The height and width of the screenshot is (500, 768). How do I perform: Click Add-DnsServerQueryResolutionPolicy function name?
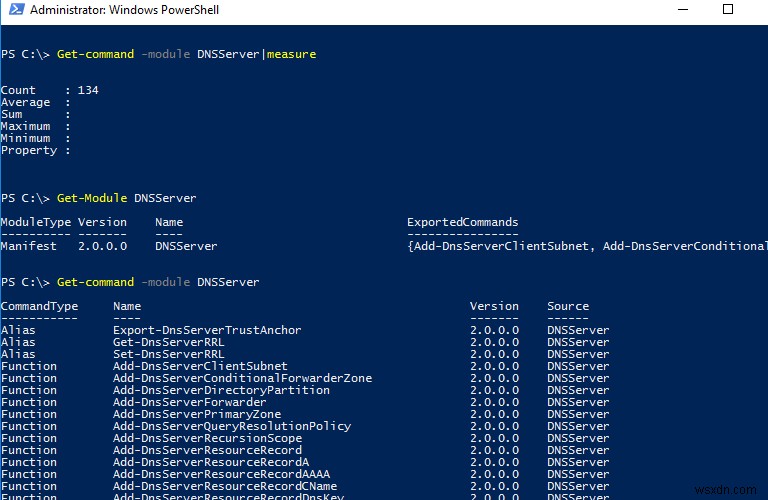232,427
